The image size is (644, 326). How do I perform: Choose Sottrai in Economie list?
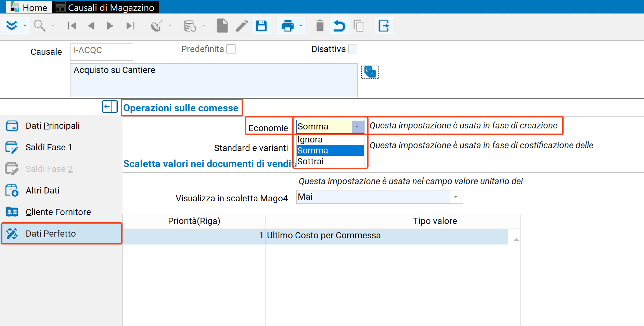tap(330, 161)
